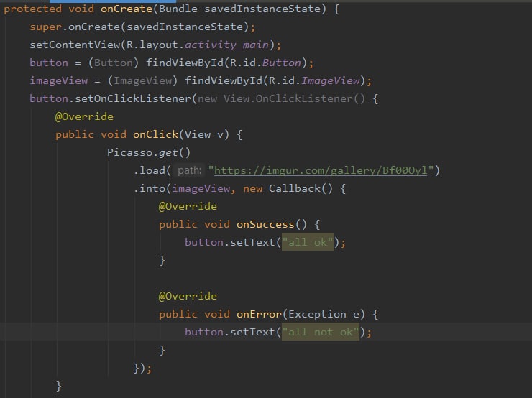The height and width of the screenshot is (398, 532).
Task: Click the R.id.ImageView reference
Action: pyautogui.click(x=314, y=80)
